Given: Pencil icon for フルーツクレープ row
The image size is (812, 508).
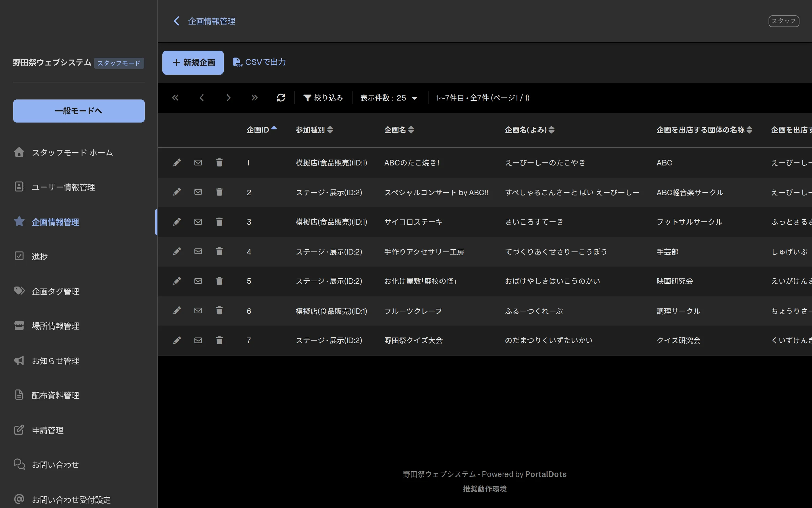Looking at the screenshot, I should pos(177,311).
